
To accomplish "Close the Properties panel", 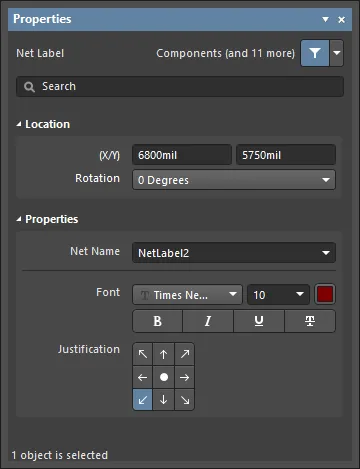I will (341, 20).
